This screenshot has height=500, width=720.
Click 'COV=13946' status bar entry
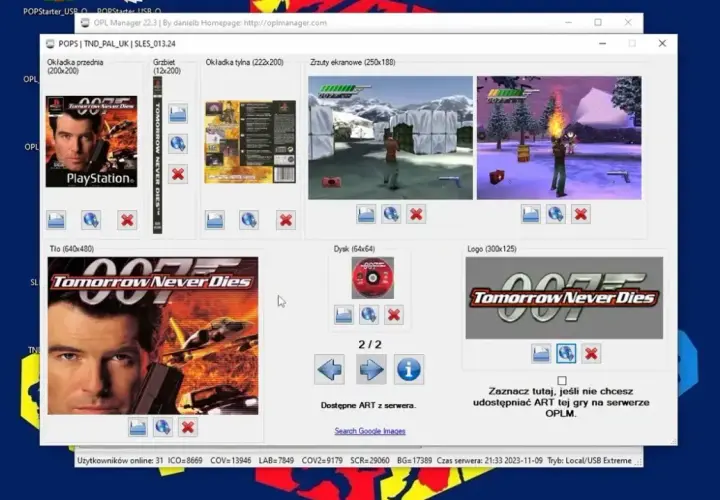click(x=231, y=460)
